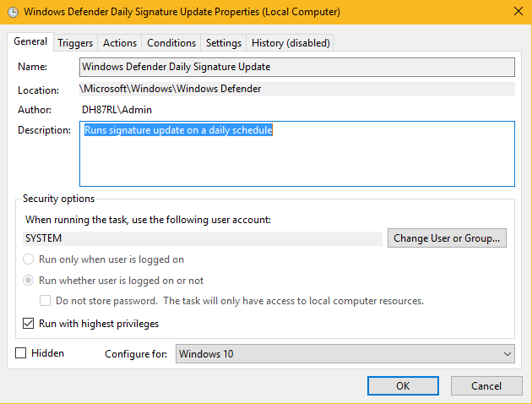Click the clock icon in the title bar
The height and width of the screenshot is (404, 532).
click(13, 12)
